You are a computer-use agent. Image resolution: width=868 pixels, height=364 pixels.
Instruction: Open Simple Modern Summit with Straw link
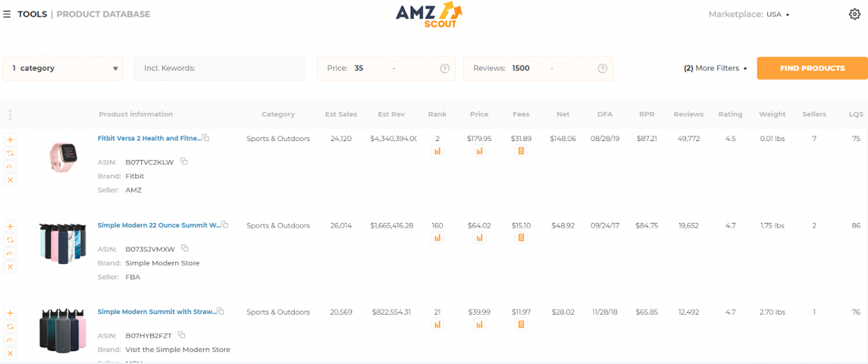157,312
